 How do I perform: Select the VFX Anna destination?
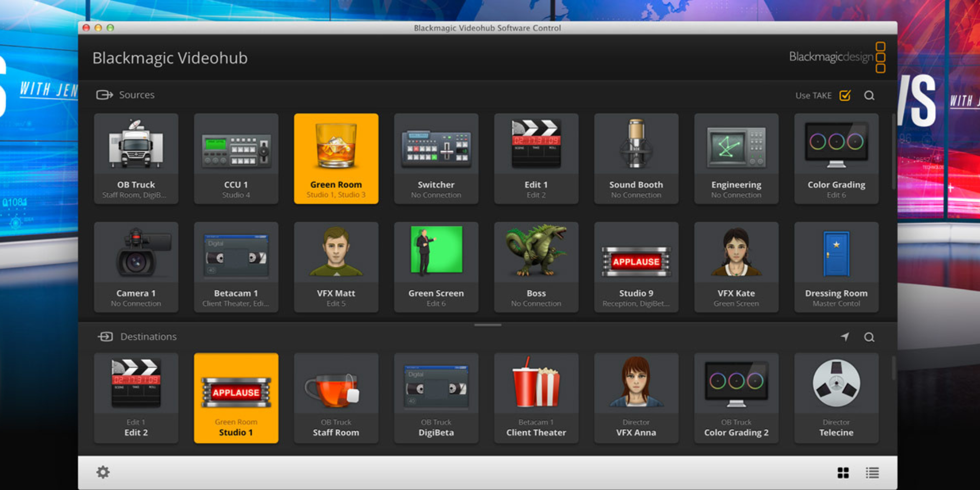636,398
